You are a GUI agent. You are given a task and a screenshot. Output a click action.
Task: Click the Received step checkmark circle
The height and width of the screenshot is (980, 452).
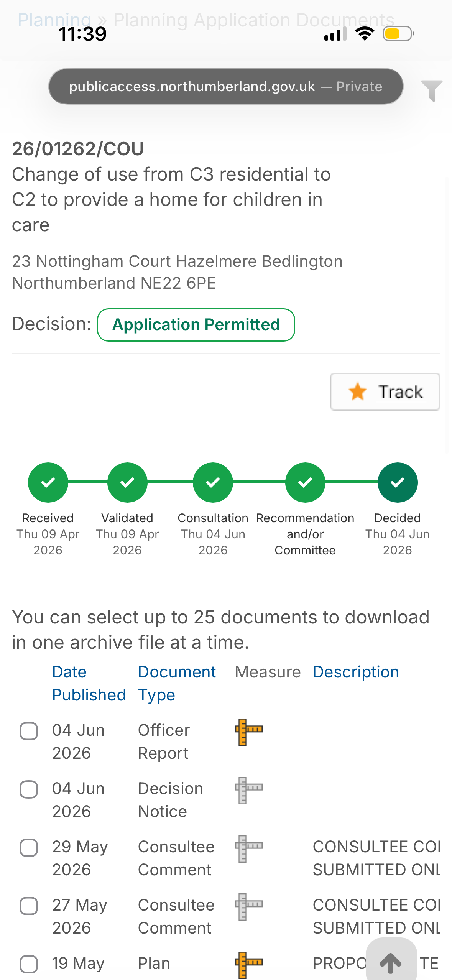pos(48,482)
